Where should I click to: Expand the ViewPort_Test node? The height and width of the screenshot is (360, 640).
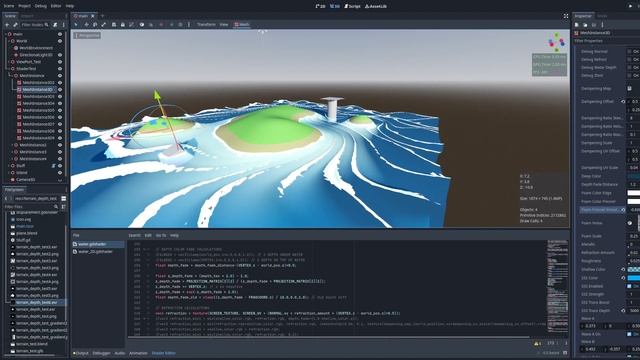(9, 62)
